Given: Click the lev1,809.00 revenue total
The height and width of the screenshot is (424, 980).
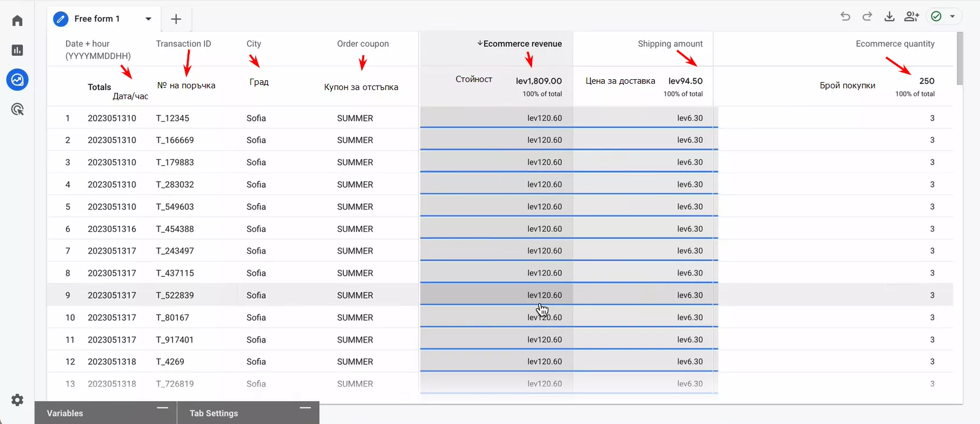Looking at the screenshot, I should tap(539, 81).
